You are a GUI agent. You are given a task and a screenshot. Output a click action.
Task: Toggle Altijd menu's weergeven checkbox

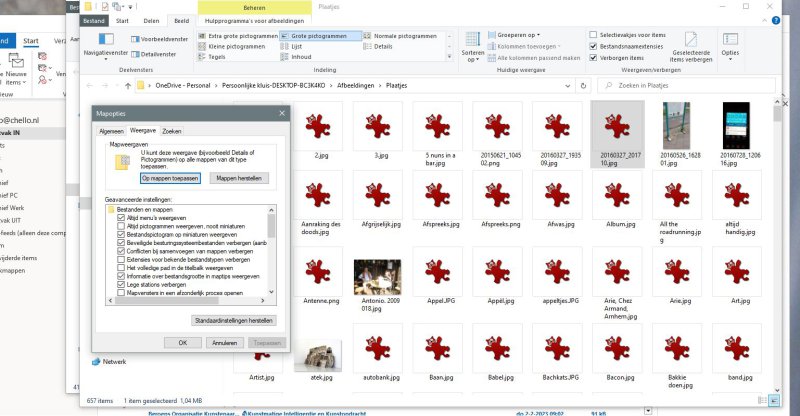click(x=121, y=218)
